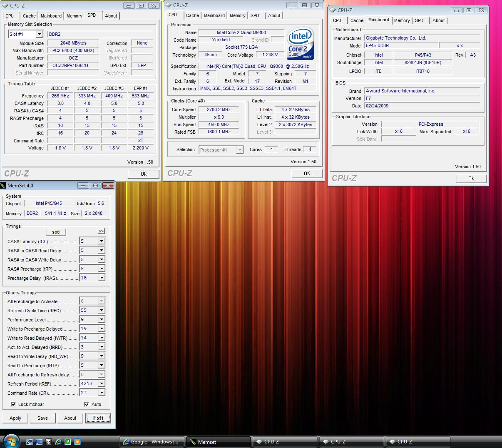The image size is (502, 448).
Task: Click the spd button in MemSet
Action: [x=56, y=232]
